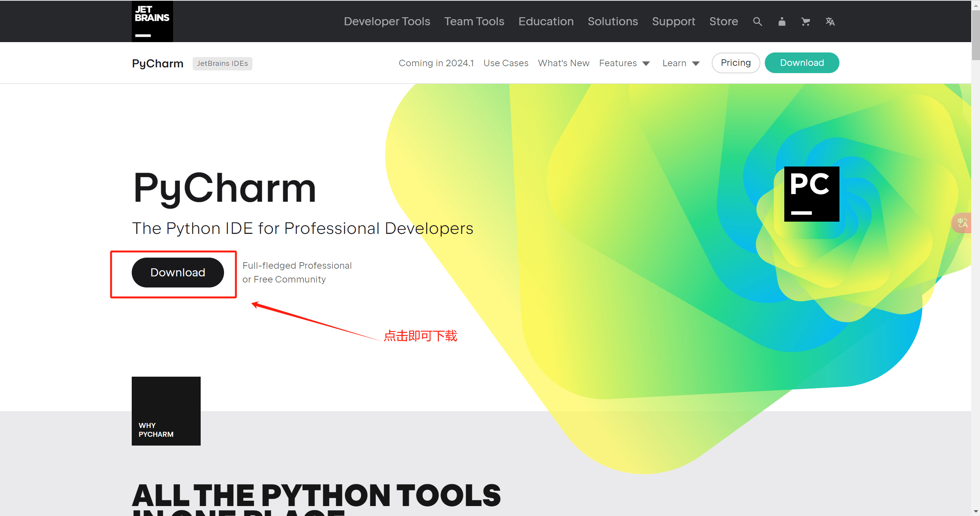This screenshot has width=980, height=516.
Task: Open the site search icon
Action: point(757,21)
